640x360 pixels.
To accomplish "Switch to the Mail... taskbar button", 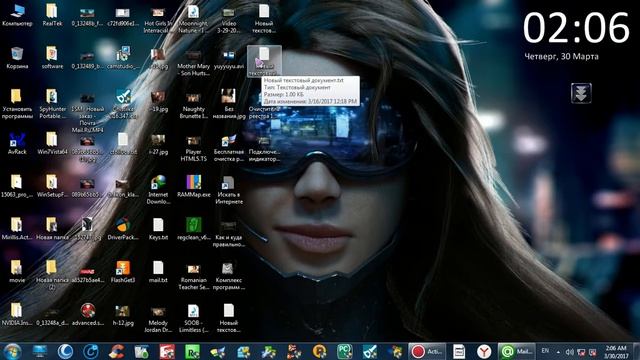I will 516,351.
